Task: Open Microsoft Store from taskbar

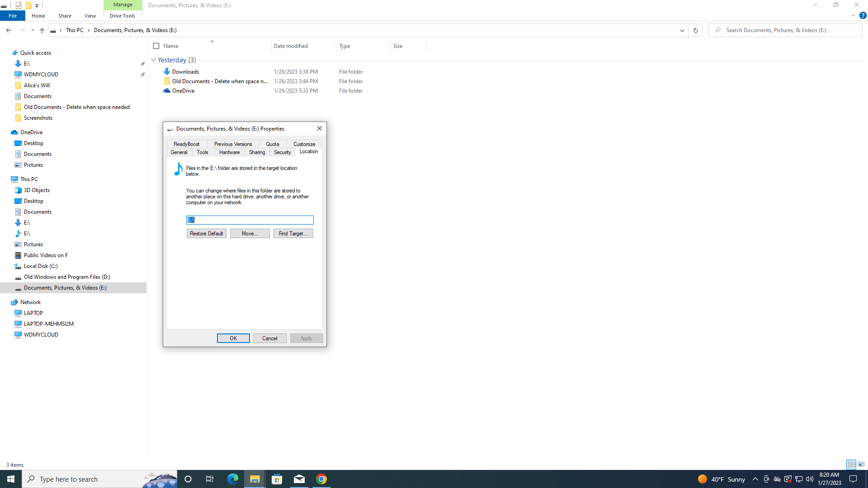Action: 277,479
